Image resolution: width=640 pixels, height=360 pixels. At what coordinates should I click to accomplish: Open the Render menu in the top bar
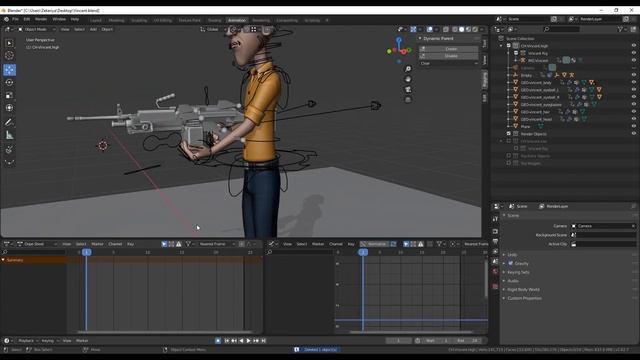tap(41, 19)
